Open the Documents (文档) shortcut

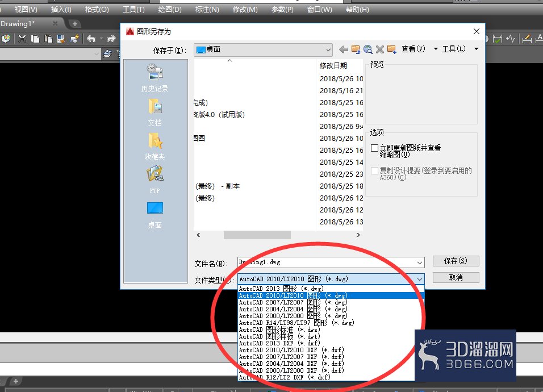click(x=155, y=112)
